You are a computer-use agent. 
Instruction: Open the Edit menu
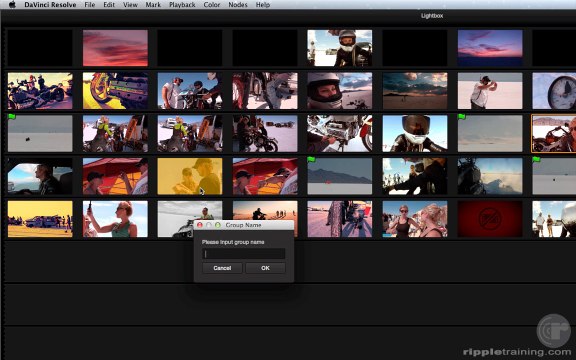coord(109,5)
